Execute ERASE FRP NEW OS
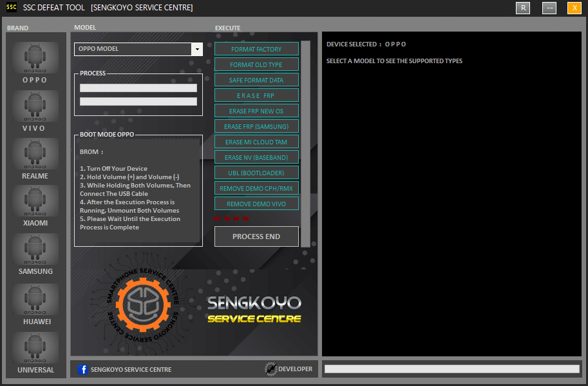Viewport: 588px width, 386px height. click(256, 111)
